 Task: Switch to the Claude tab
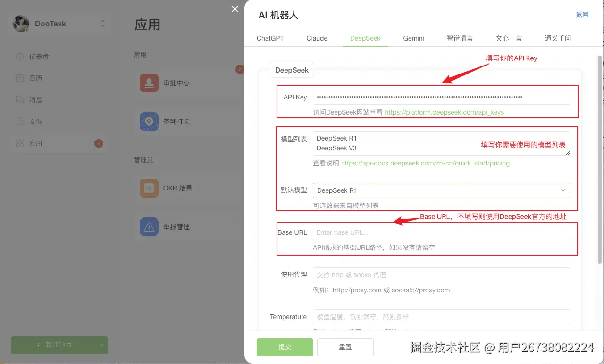[x=317, y=38]
